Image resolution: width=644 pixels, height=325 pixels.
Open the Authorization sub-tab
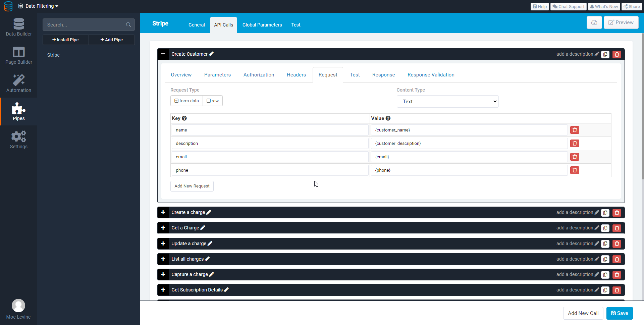(259, 75)
